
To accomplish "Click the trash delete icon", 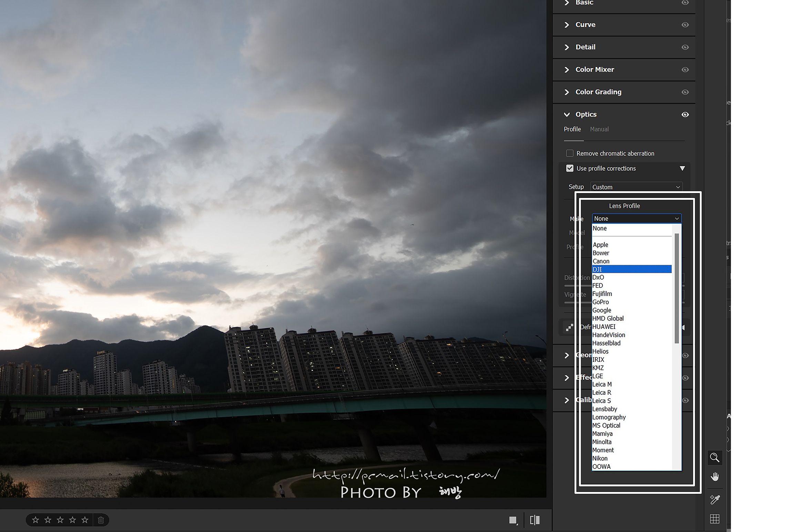I will pos(101,520).
